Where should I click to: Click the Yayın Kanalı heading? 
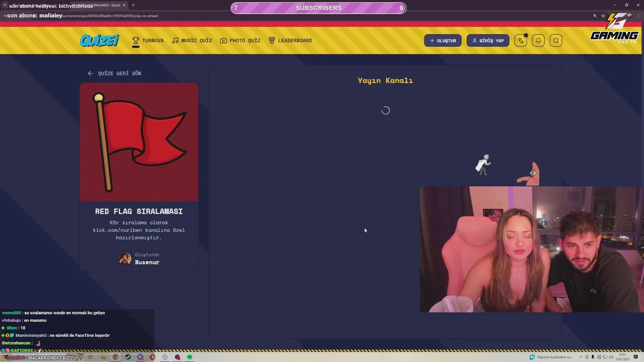[385, 80]
